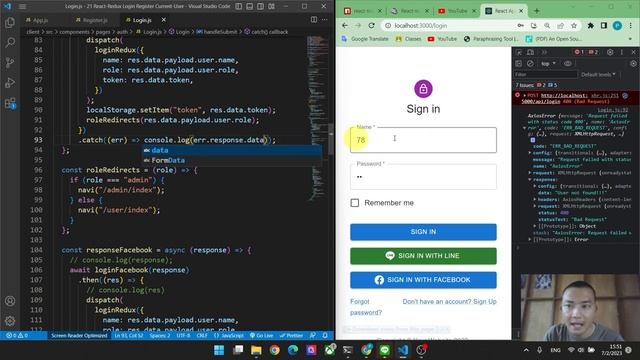Open the Forgot password? link
The width and height of the screenshot is (640, 360).
tap(366, 307)
